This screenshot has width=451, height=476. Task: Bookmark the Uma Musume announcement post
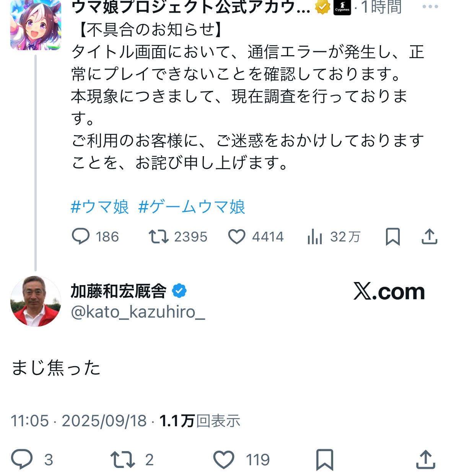tap(392, 236)
